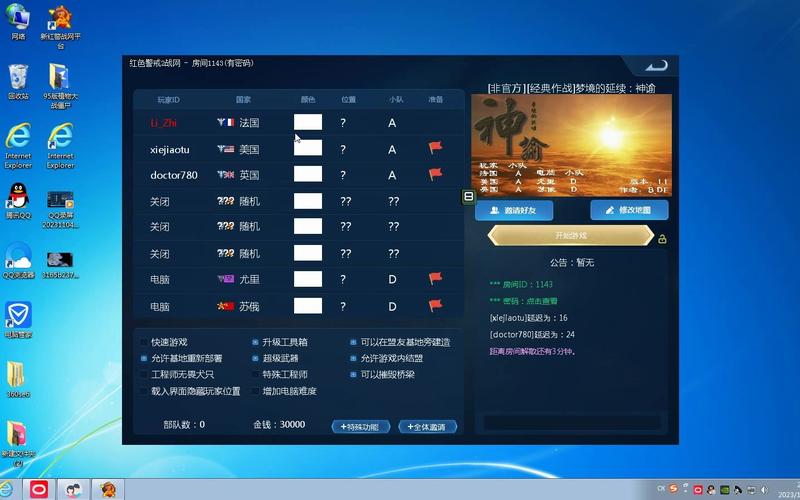
Task: Click the 神谕 map preview thumbnail
Action: (570, 146)
